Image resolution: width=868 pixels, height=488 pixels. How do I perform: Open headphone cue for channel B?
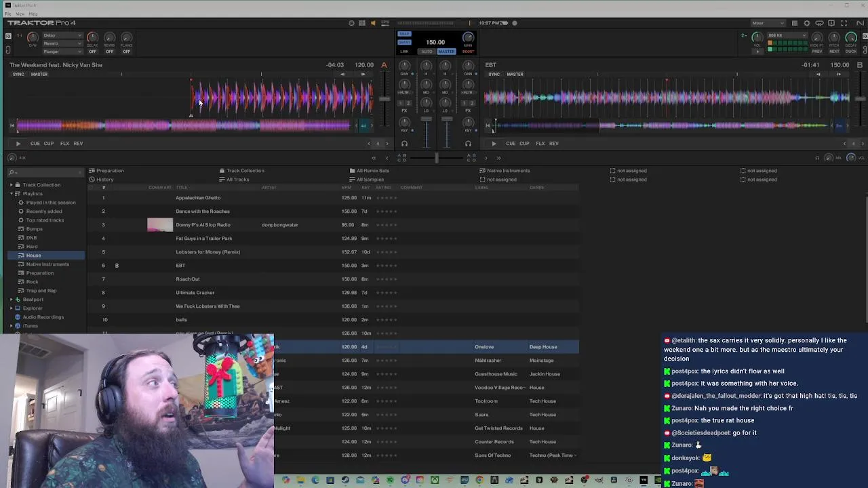(468, 144)
